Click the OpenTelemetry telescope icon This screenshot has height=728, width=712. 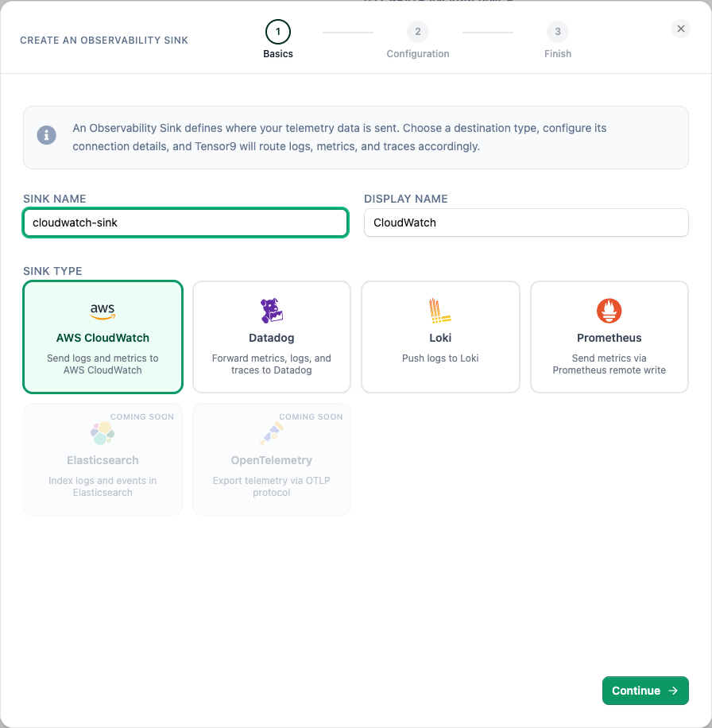pyautogui.click(x=272, y=433)
